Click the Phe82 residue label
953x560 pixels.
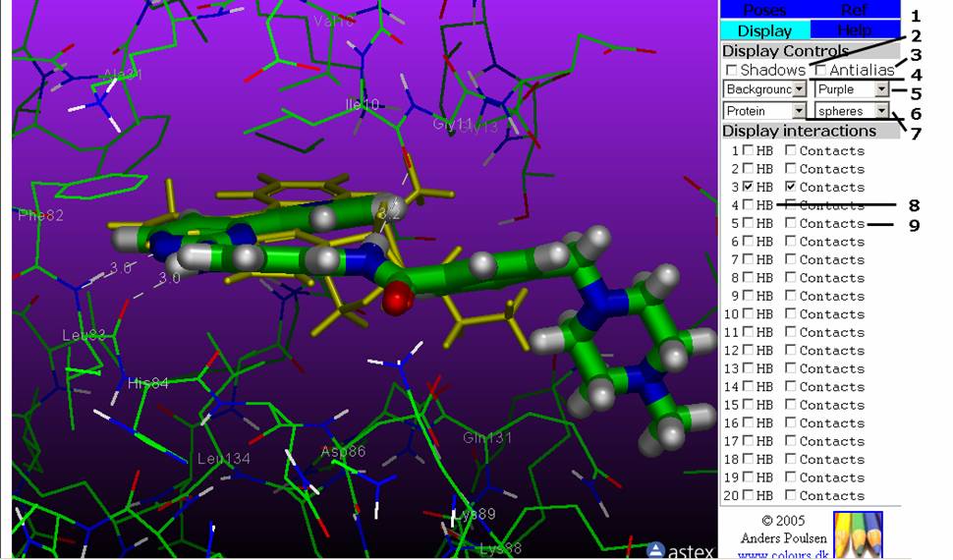point(40,215)
